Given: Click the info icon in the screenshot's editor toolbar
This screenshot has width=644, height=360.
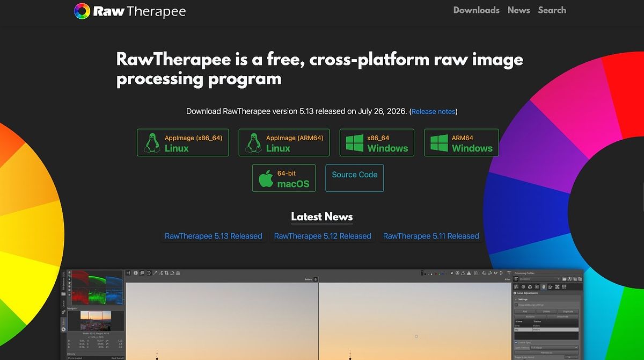Looking at the screenshot, I should coord(136,273).
